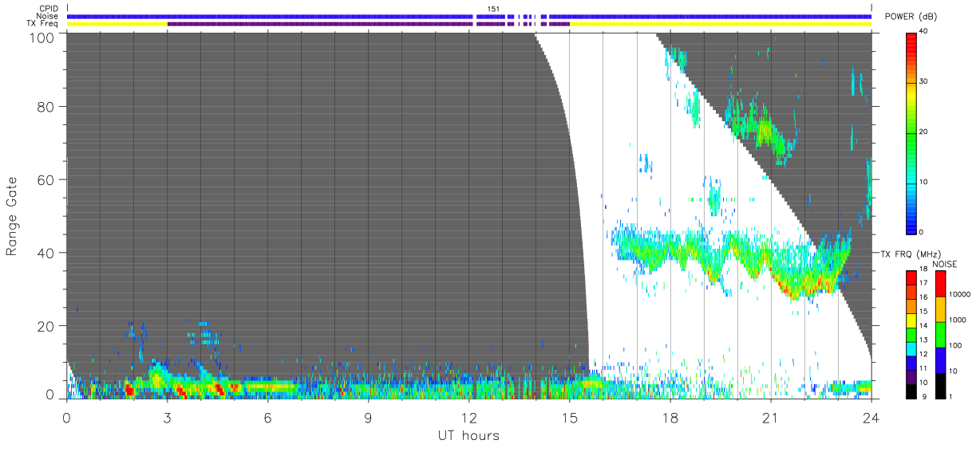Screen dimensions: 980x452
Task: Click the 20 range gate tick label
Action: pos(47,326)
